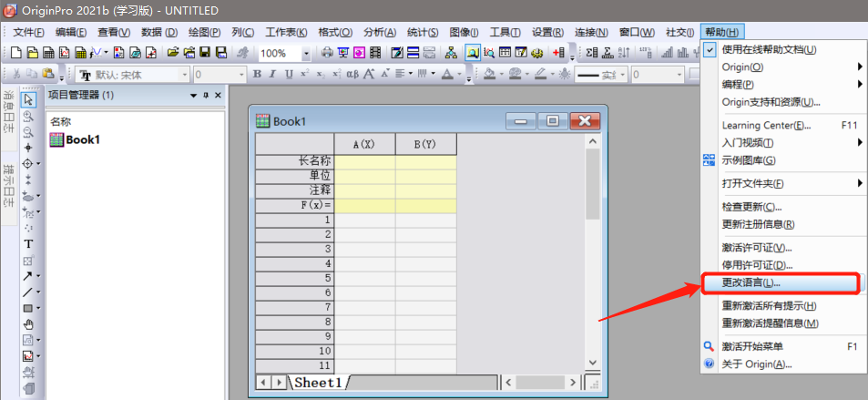Apply Italic with the I icon
This screenshot has width=868, height=400.
click(x=272, y=74)
